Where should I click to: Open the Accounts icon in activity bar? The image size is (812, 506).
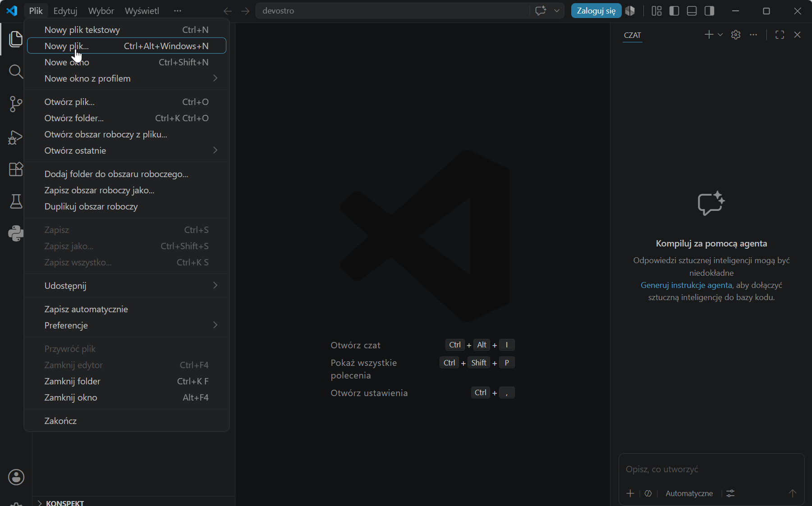pyautogui.click(x=16, y=477)
